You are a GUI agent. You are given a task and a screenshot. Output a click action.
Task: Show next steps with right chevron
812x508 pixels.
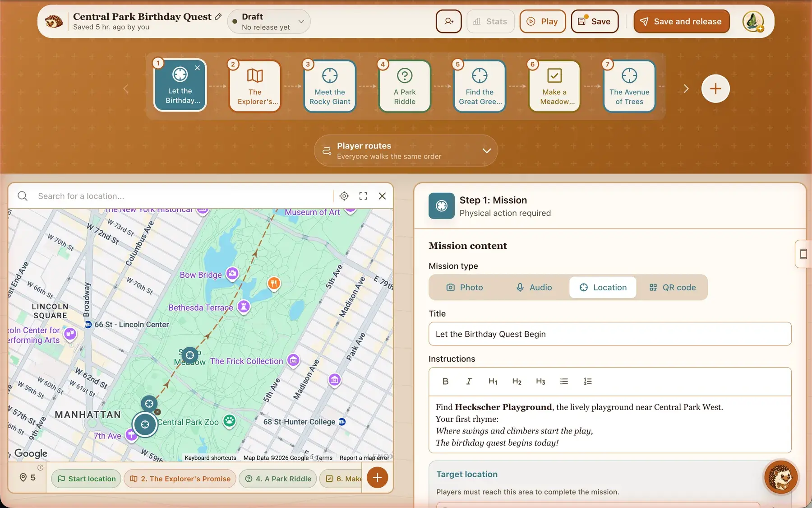click(x=686, y=89)
